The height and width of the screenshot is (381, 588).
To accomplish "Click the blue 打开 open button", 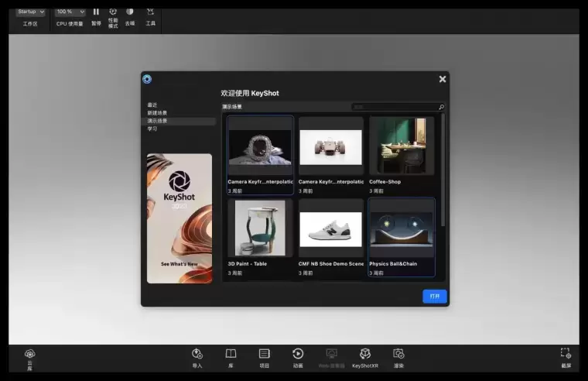I will [x=434, y=296].
